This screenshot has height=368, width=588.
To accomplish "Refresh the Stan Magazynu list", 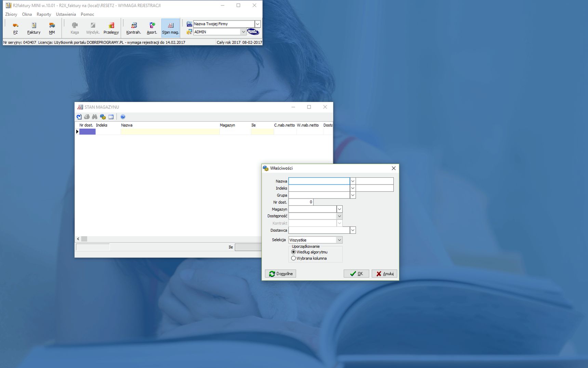I will (x=79, y=117).
